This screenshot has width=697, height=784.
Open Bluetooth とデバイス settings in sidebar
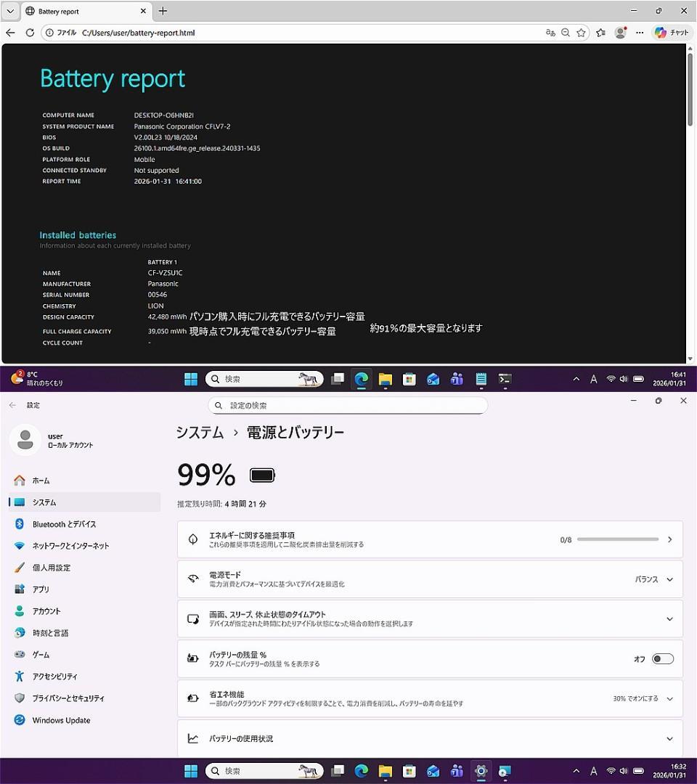tap(65, 523)
